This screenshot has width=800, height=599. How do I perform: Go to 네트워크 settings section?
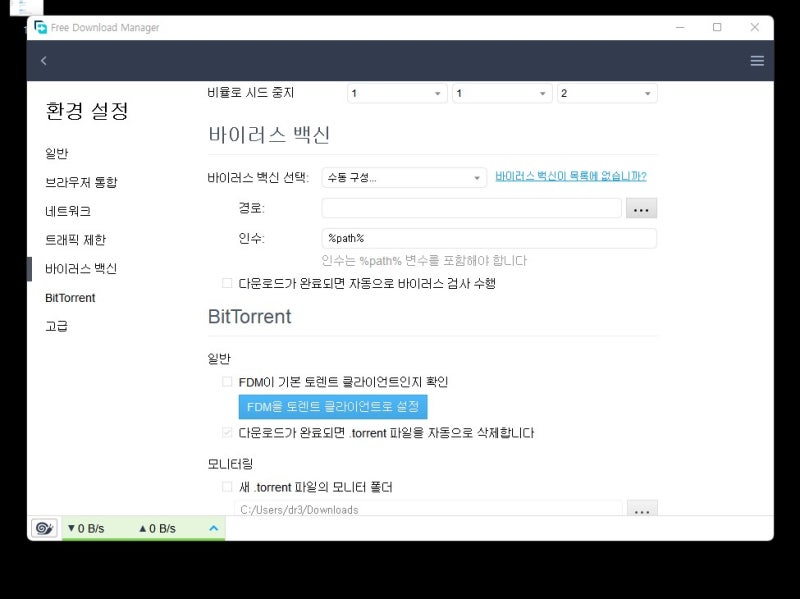pyautogui.click(x=68, y=211)
